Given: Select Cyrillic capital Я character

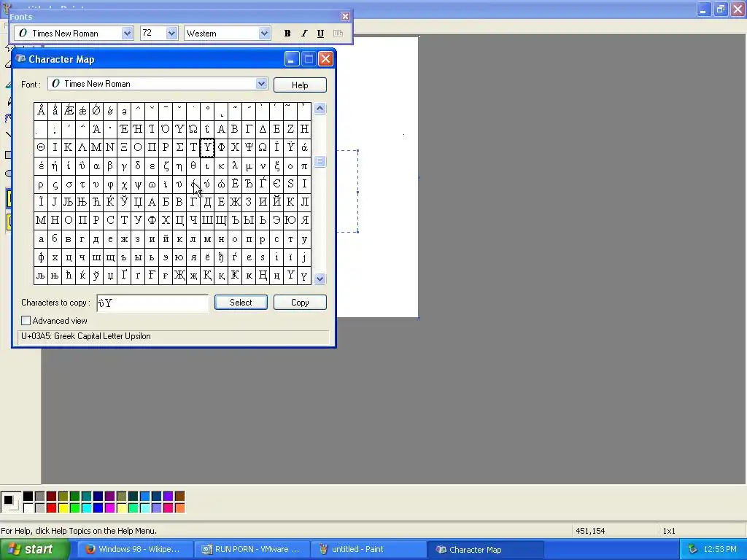Looking at the screenshot, I should 304,220.
